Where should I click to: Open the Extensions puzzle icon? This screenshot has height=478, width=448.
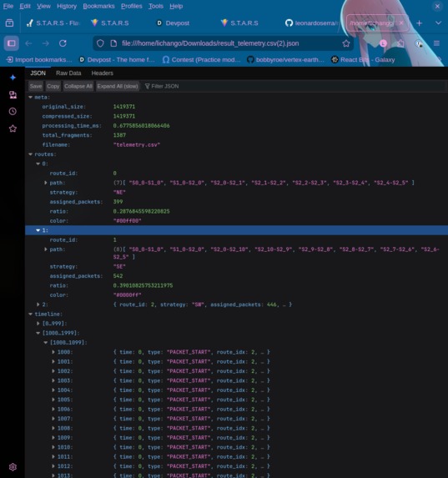[400, 43]
